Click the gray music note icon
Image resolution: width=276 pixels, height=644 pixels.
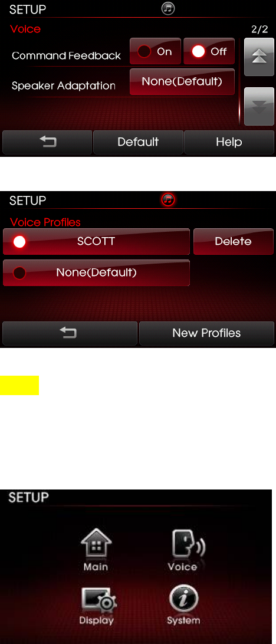point(169,9)
